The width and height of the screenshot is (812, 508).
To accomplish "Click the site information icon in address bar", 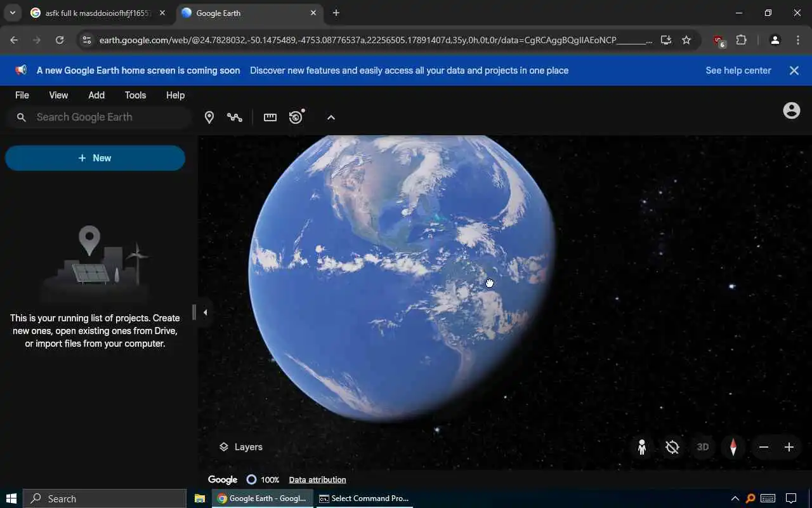I will [87, 40].
